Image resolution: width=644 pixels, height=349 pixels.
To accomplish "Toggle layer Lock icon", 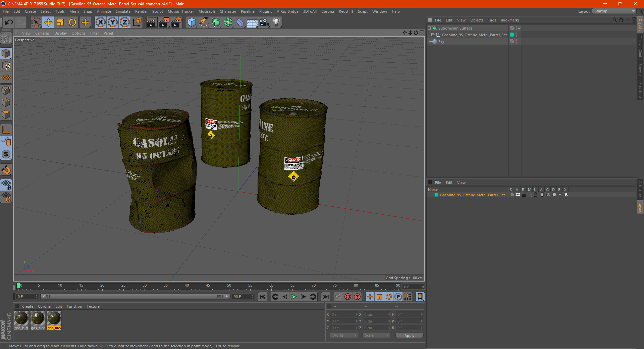I will click(x=536, y=195).
